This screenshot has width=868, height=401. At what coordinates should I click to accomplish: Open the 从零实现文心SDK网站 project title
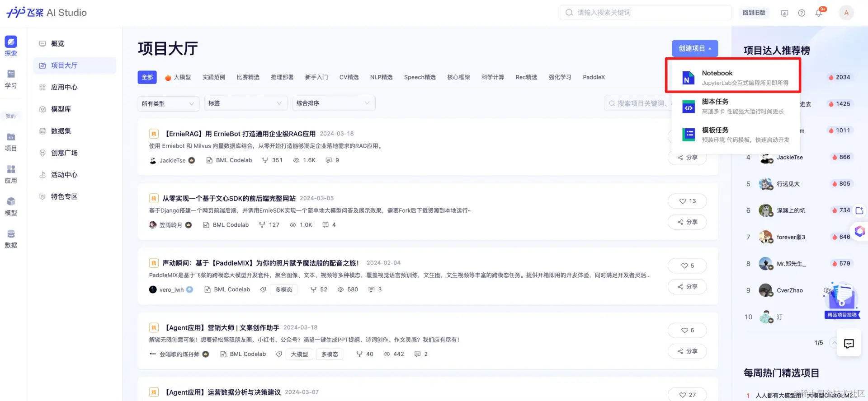coord(229,198)
